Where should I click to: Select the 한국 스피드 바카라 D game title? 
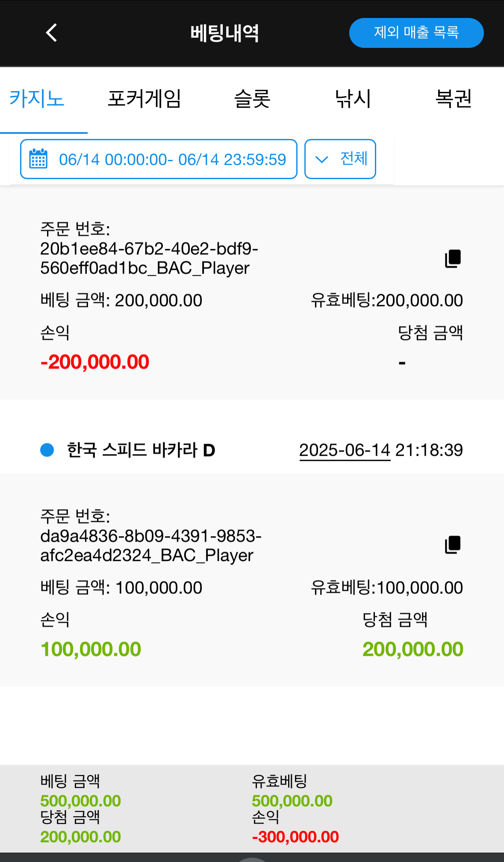coord(141,450)
